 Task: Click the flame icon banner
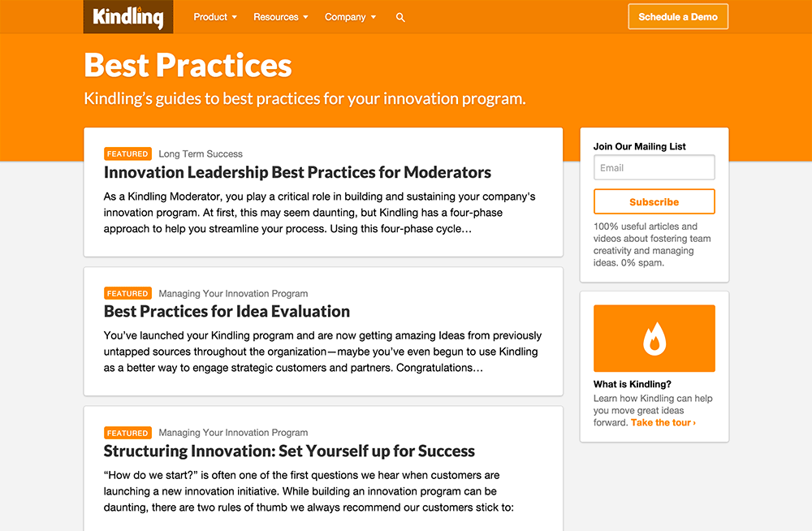[654, 339]
